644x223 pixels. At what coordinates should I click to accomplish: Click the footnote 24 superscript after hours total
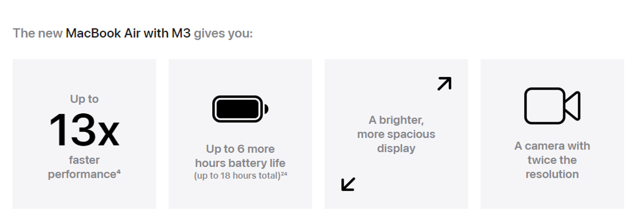(284, 173)
